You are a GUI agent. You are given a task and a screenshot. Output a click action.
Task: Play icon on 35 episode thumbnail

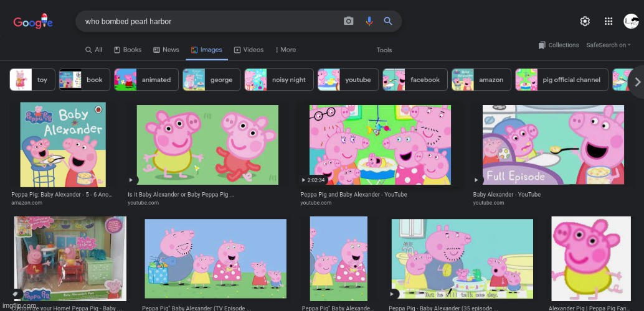click(393, 294)
